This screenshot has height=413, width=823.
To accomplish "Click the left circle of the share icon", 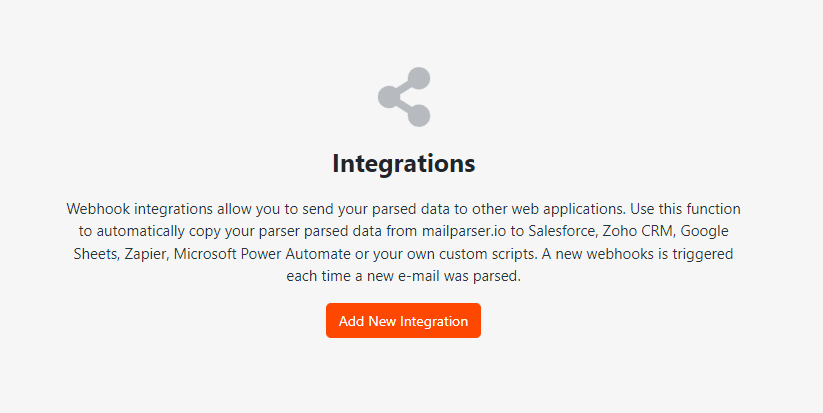I will pyautogui.click(x=389, y=97).
